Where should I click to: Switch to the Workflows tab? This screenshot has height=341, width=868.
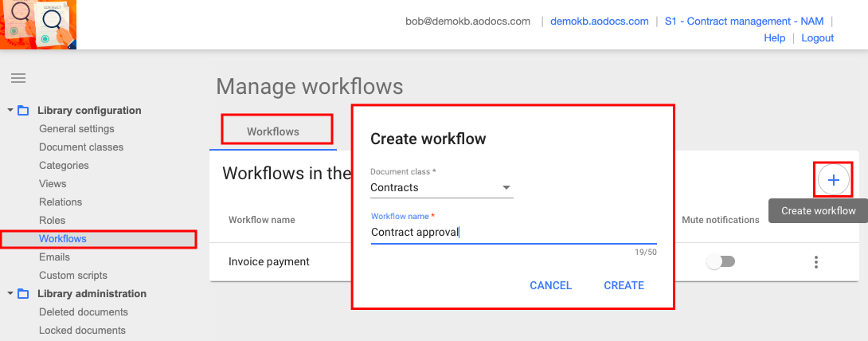pos(273,131)
